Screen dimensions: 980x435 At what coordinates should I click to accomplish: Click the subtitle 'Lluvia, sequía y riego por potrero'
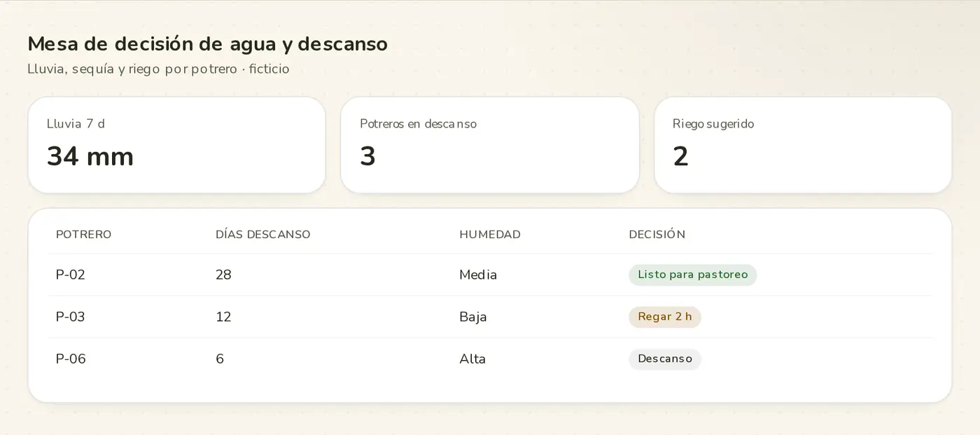tap(132, 69)
